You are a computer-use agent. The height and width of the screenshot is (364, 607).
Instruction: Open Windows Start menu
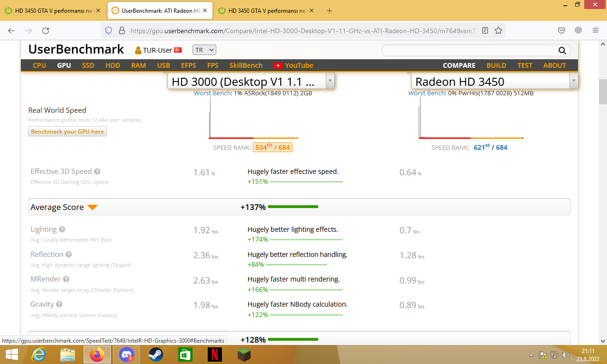pos(11,354)
